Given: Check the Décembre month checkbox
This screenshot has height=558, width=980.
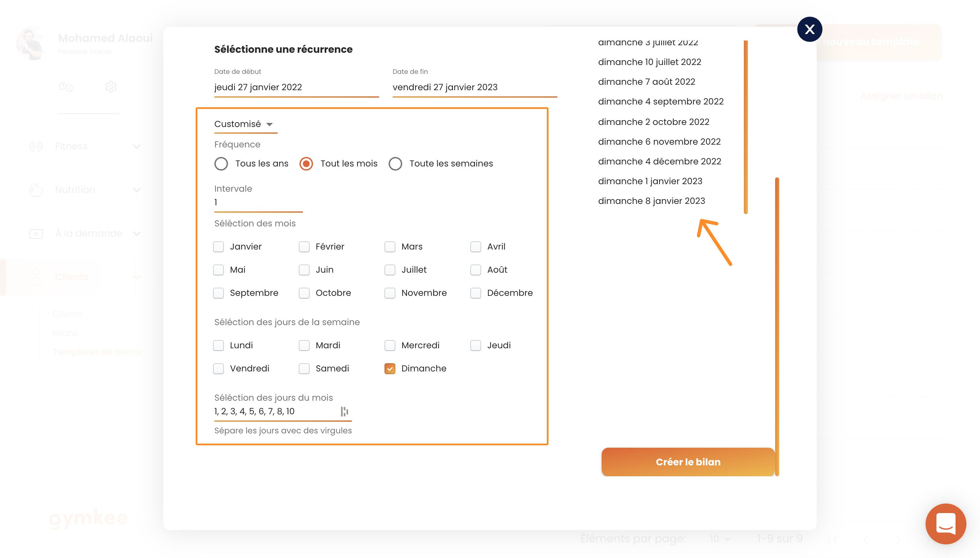Looking at the screenshot, I should [476, 293].
